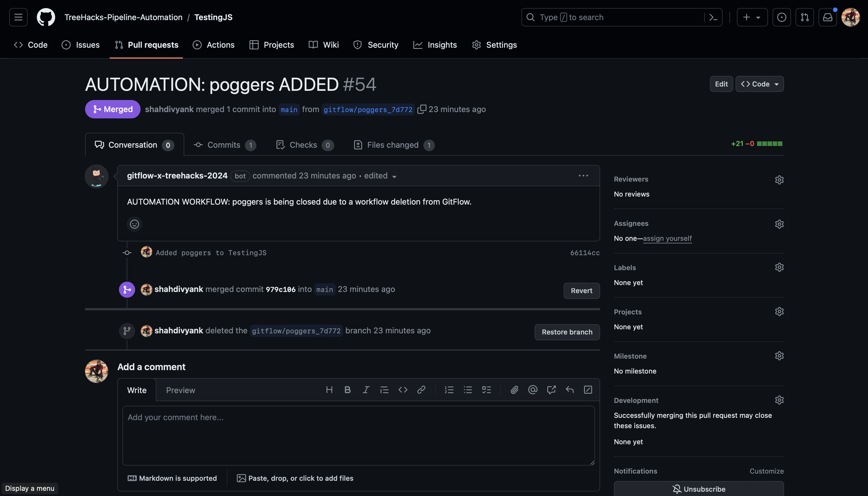Attach files using paperclip icon
Viewport: 868px width, 496px height.
(x=514, y=390)
